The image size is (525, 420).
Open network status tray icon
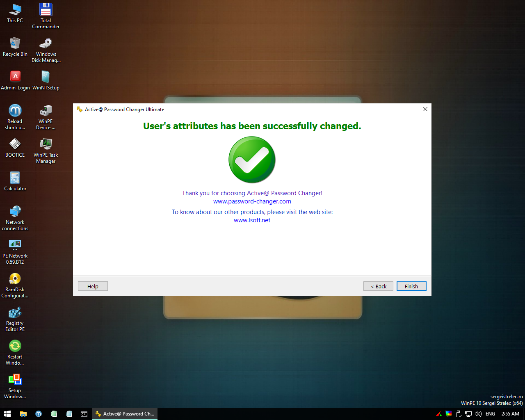point(468,414)
